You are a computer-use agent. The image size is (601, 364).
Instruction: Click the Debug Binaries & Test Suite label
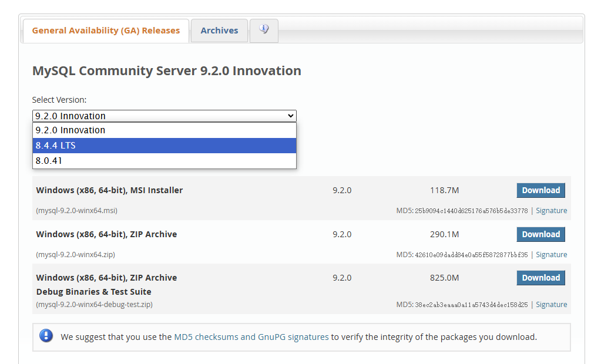click(94, 292)
